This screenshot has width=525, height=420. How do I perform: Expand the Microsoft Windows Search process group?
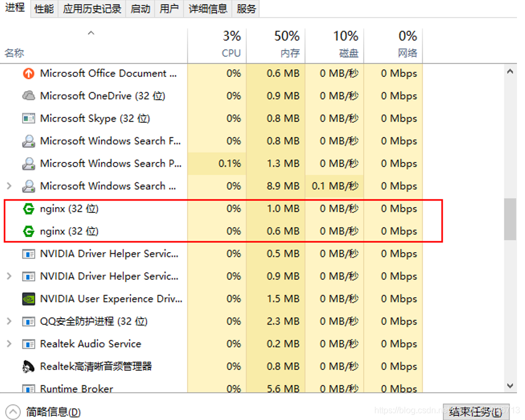(x=9, y=186)
